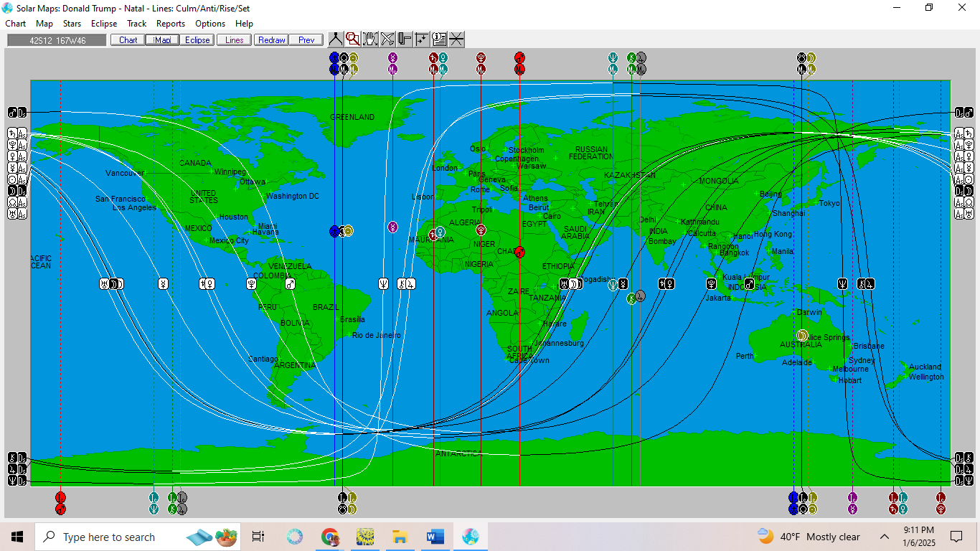The width and height of the screenshot is (980, 551).
Task: Click the blue planet marker in mid-Atlantic
Action: pyautogui.click(x=334, y=231)
